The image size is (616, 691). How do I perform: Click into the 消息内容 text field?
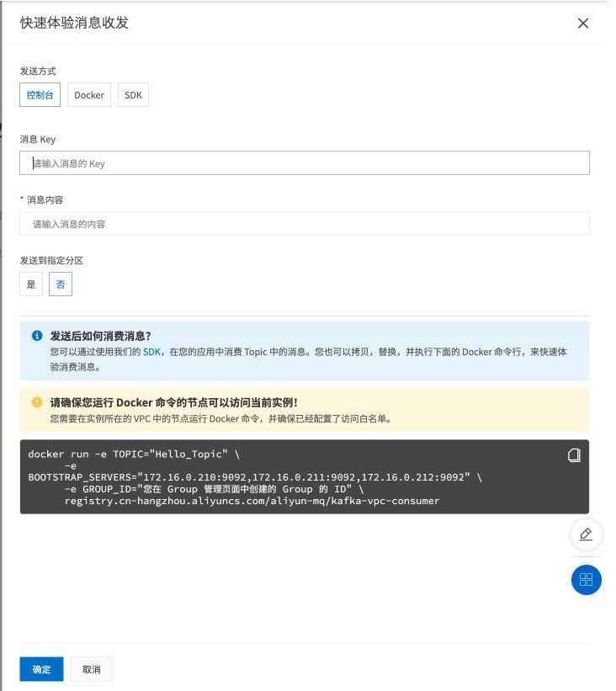pos(304,224)
